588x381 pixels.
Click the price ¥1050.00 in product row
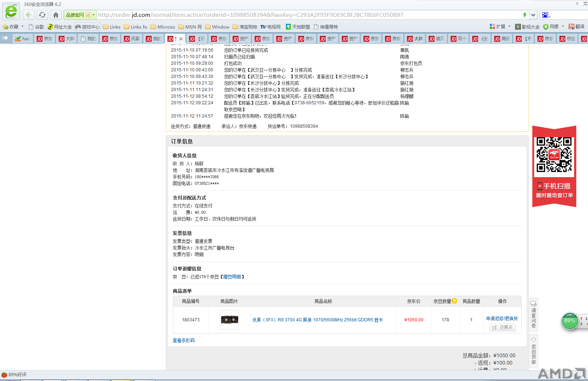click(x=414, y=320)
